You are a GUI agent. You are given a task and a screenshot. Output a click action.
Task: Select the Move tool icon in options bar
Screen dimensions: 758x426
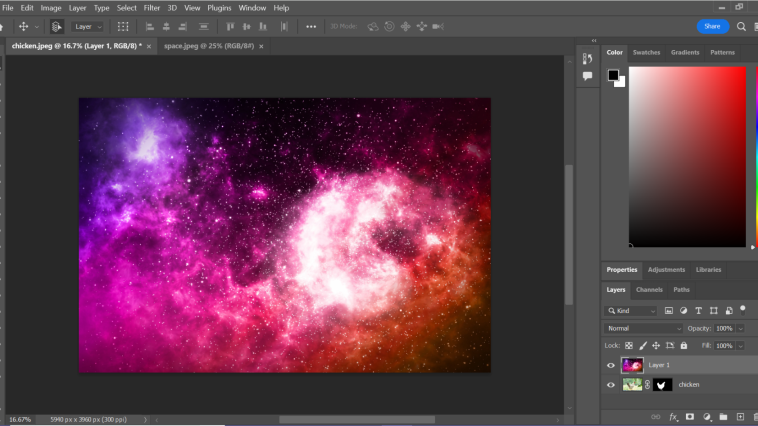pyautogui.click(x=23, y=27)
